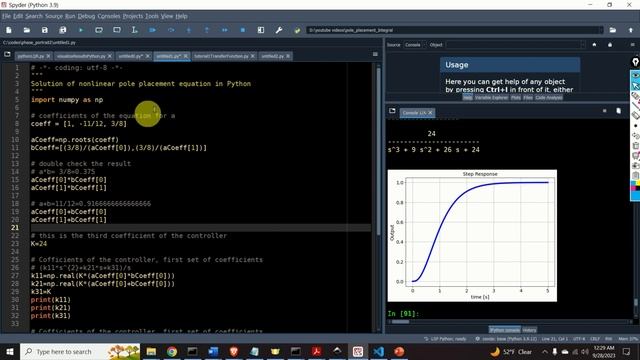Click the conda environment status entry
Screen dimensions: 640x360
click(x=506, y=339)
